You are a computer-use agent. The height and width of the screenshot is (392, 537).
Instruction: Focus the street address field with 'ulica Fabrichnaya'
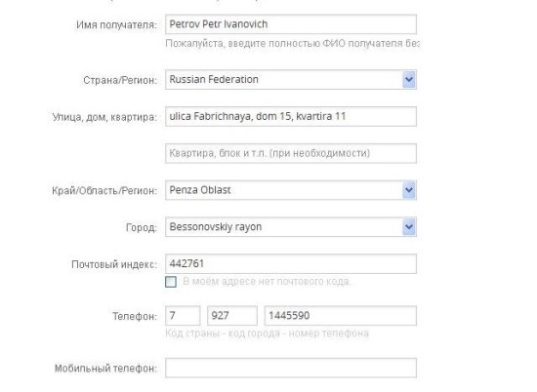(291, 116)
